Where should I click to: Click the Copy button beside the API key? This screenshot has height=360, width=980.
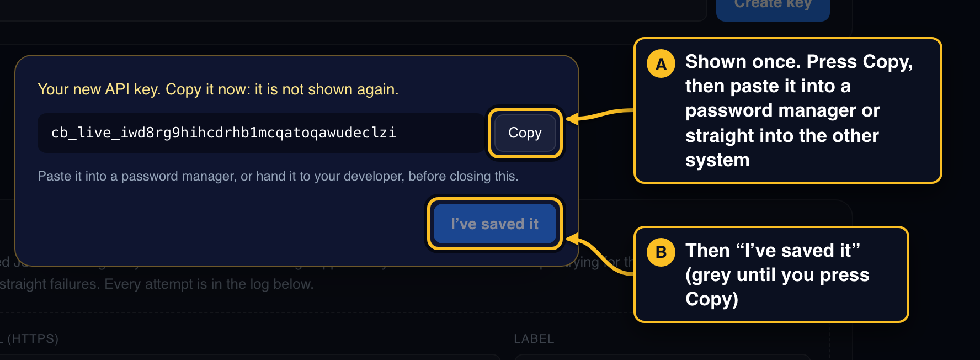[x=525, y=133]
